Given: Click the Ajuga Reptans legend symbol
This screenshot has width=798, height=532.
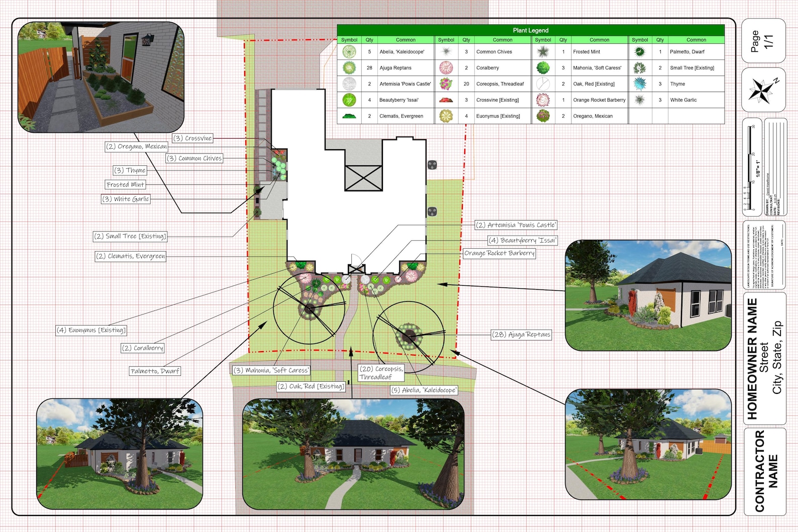Looking at the screenshot, I should [x=349, y=68].
